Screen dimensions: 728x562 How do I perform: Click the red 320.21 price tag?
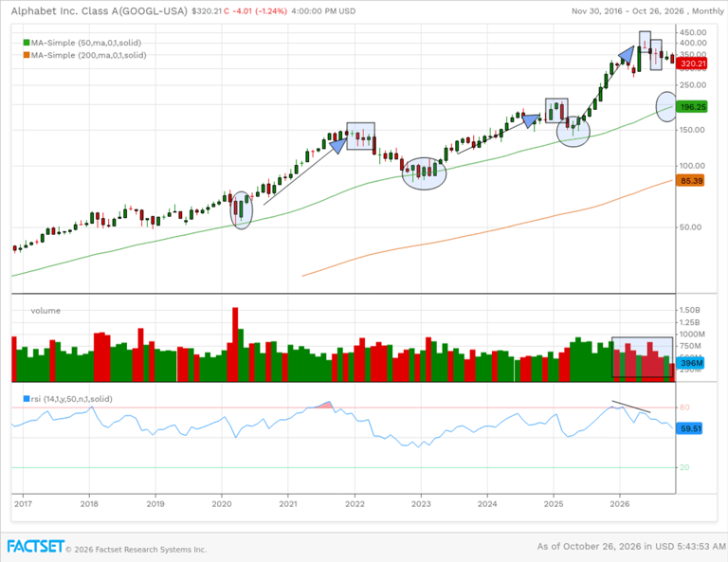coord(692,63)
